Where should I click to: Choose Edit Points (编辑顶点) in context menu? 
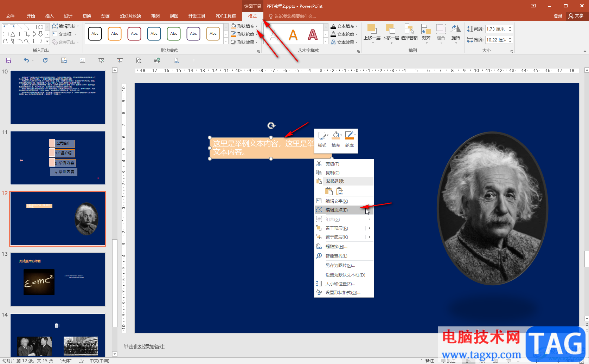pyautogui.click(x=344, y=210)
